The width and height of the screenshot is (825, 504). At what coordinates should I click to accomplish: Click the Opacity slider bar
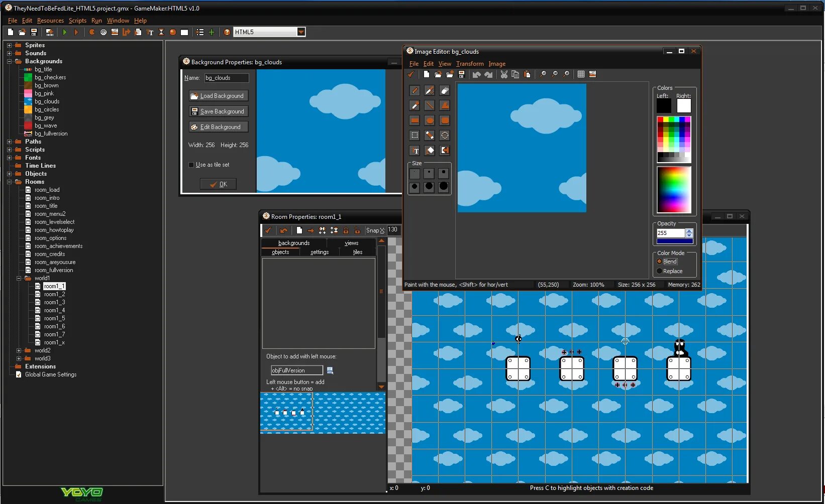(675, 241)
